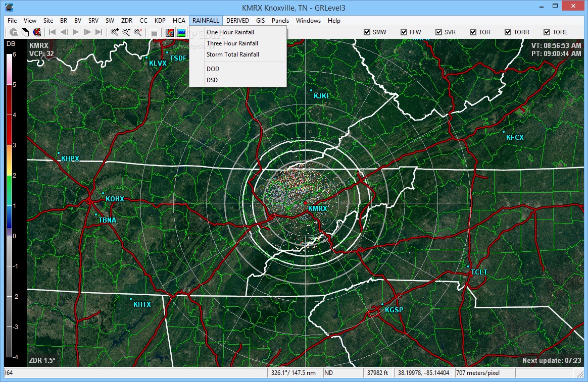Click the KOHX radar site marker
588x382 pixels.
coord(103,193)
